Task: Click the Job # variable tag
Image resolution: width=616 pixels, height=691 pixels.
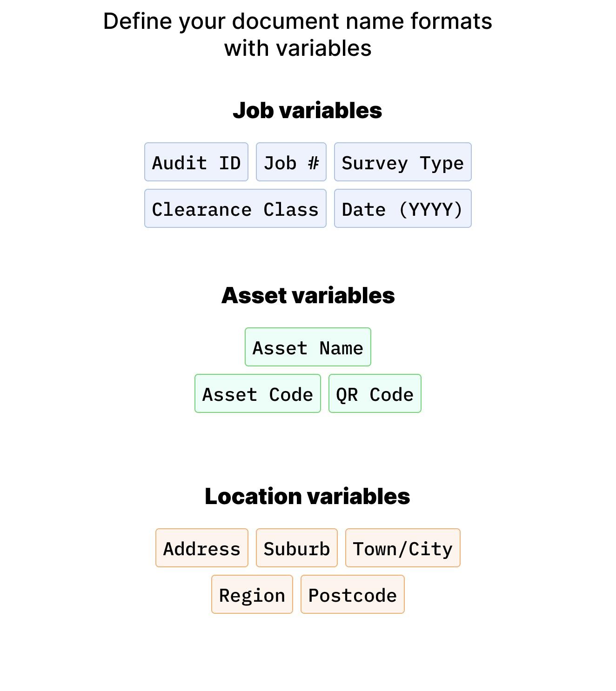Action: coord(291,162)
